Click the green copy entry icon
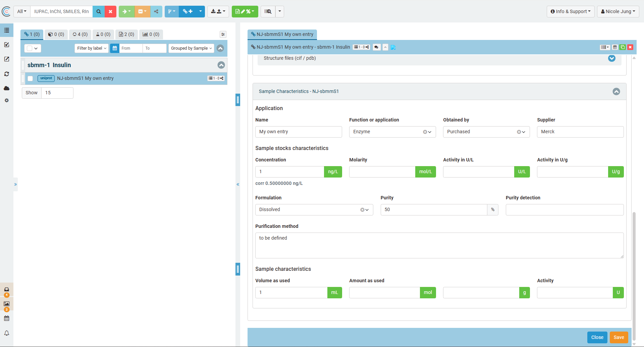 click(x=623, y=47)
